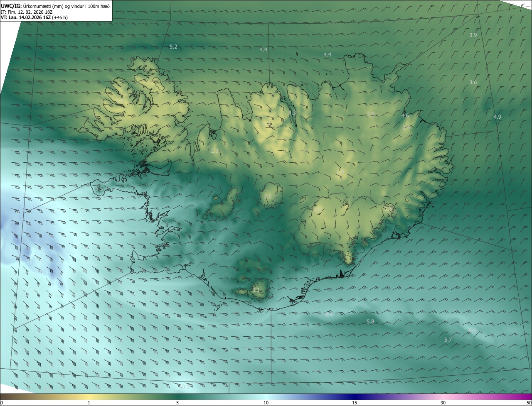532x406 pixels.
Task: Click the 0 tick on the color scale
Action: (x=2, y=403)
